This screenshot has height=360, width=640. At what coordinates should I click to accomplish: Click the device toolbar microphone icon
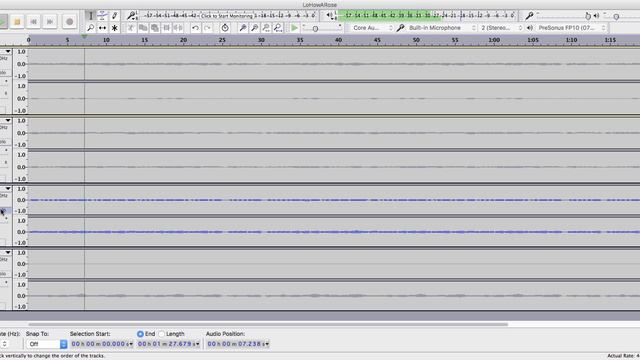click(400, 28)
